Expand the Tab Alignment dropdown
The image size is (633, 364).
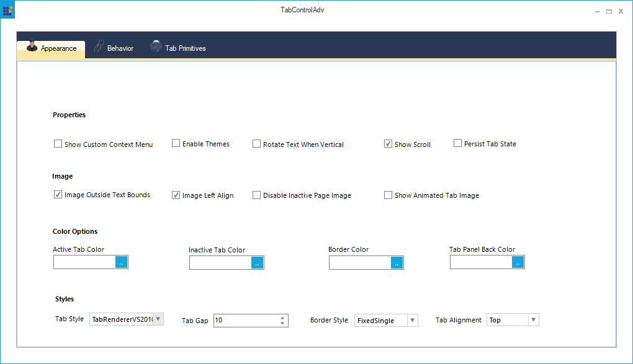coord(533,319)
